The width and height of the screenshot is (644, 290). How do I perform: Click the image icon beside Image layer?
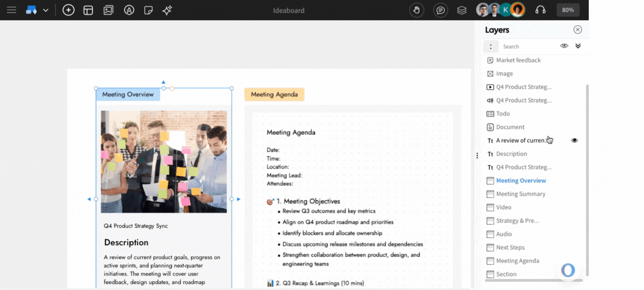(x=490, y=74)
